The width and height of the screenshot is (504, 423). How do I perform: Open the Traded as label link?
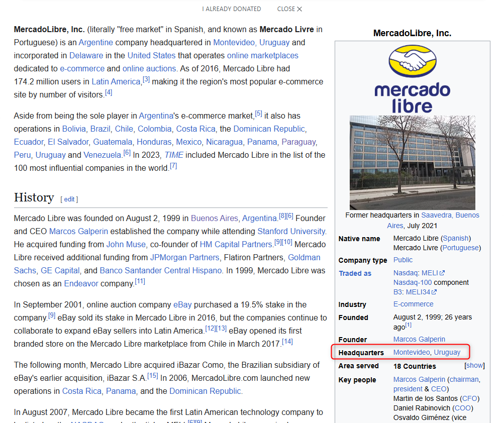coord(355,273)
